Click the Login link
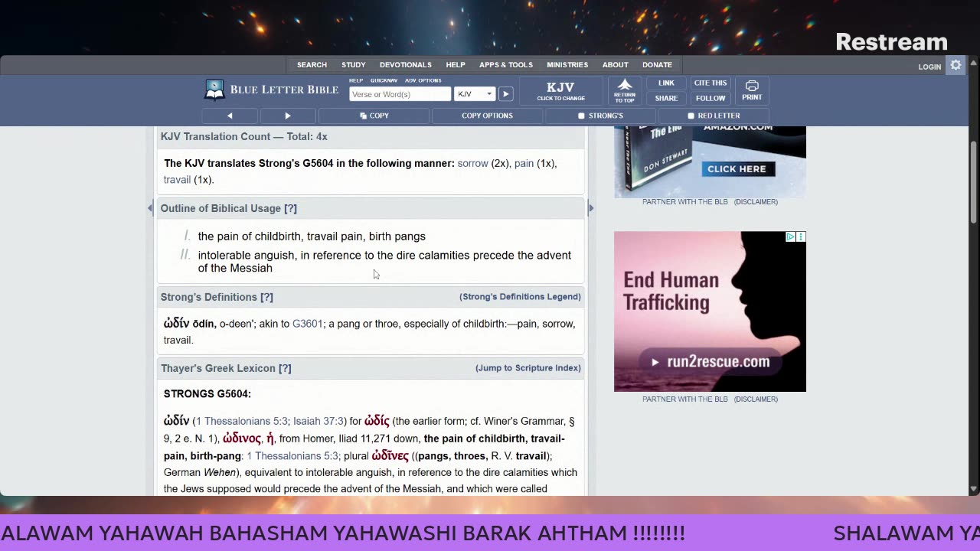Screen dimensions: 980x551 coord(929,67)
